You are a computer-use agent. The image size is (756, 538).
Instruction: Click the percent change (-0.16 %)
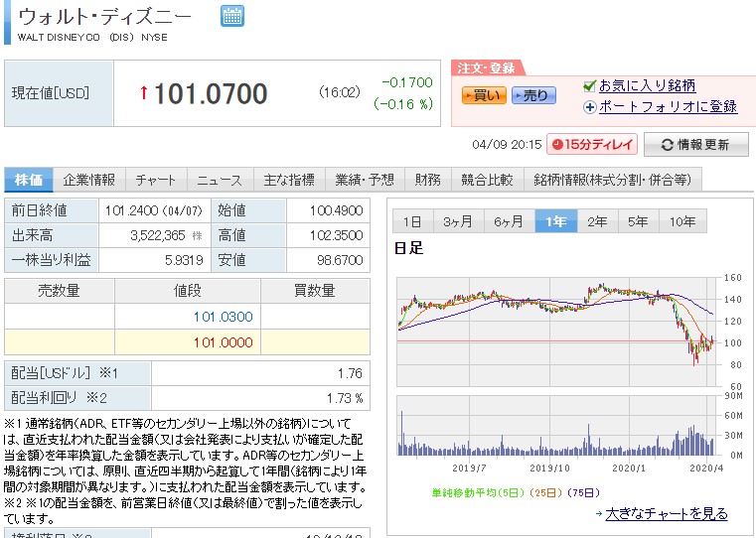pyautogui.click(x=404, y=103)
